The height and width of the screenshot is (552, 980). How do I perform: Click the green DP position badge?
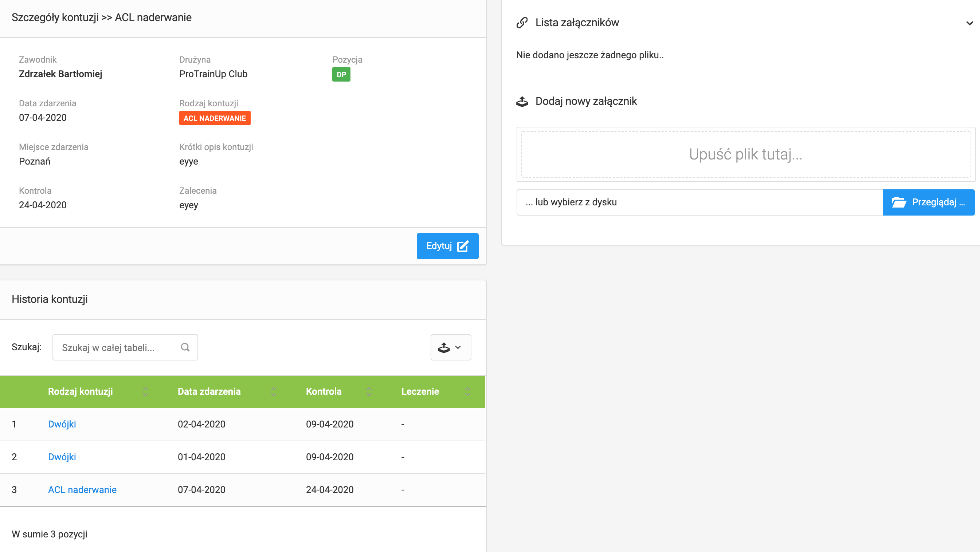341,75
